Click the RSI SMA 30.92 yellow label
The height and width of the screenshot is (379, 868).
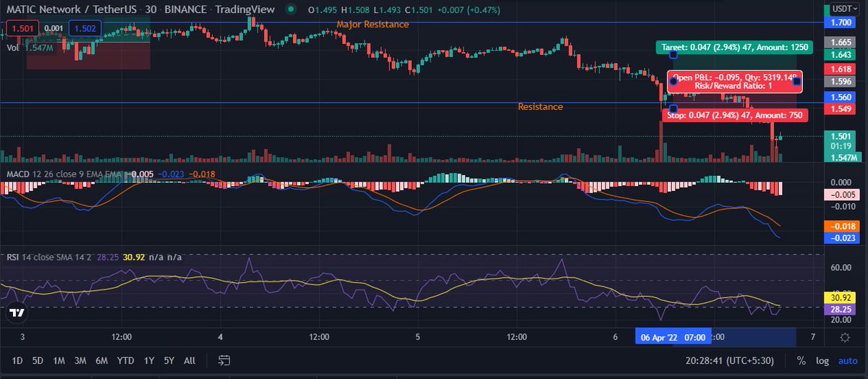click(x=841, y=297)
